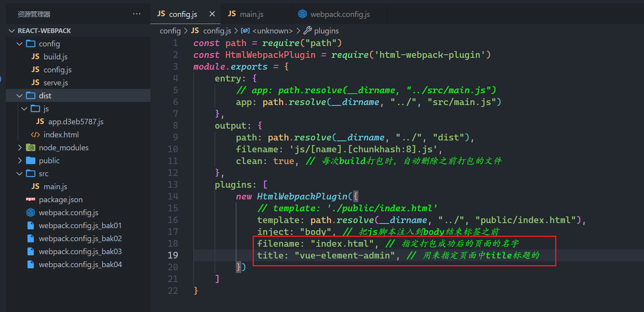Click the word true on line 11
The width and height of the screenshot is (644, 312).
(x=284, y=161)
